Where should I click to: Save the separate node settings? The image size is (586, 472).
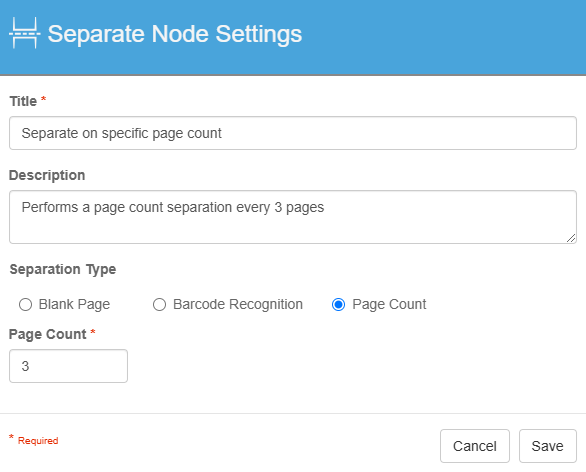[x=548, y=446]
